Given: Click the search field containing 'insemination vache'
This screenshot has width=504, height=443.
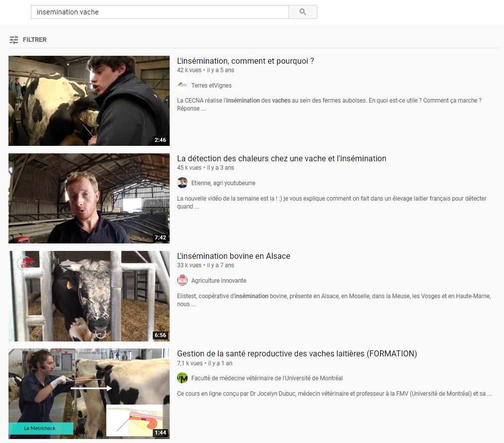Looking at the screenshot, I should click(159, 12).
